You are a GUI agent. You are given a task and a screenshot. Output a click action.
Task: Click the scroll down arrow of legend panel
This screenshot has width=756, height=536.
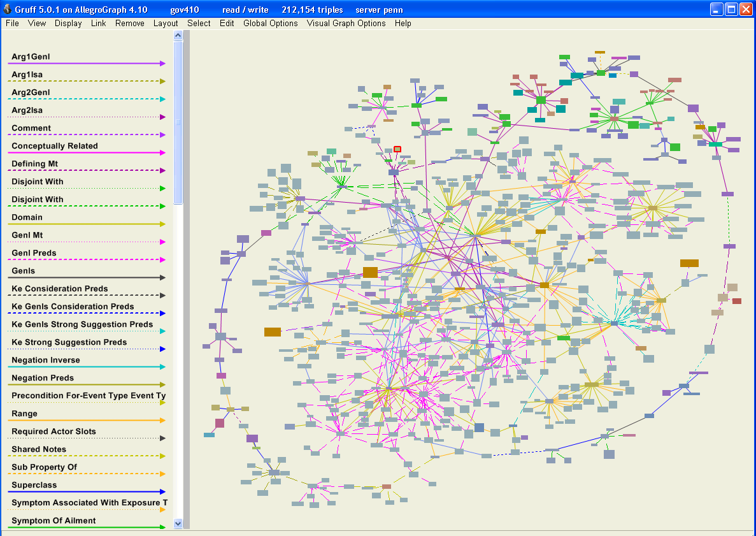tap(178, 523)
